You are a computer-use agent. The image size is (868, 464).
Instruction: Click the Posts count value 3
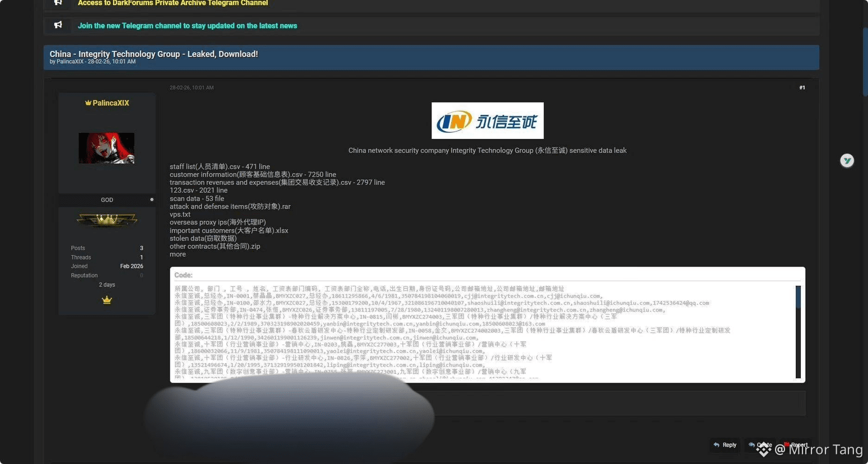(141, 248)
